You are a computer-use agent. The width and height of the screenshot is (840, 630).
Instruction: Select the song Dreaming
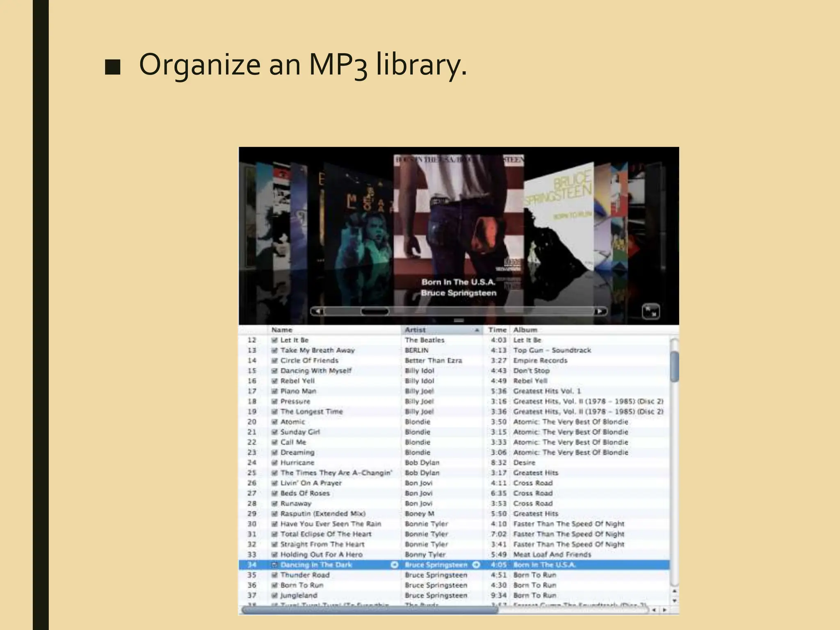pos(297,452)
